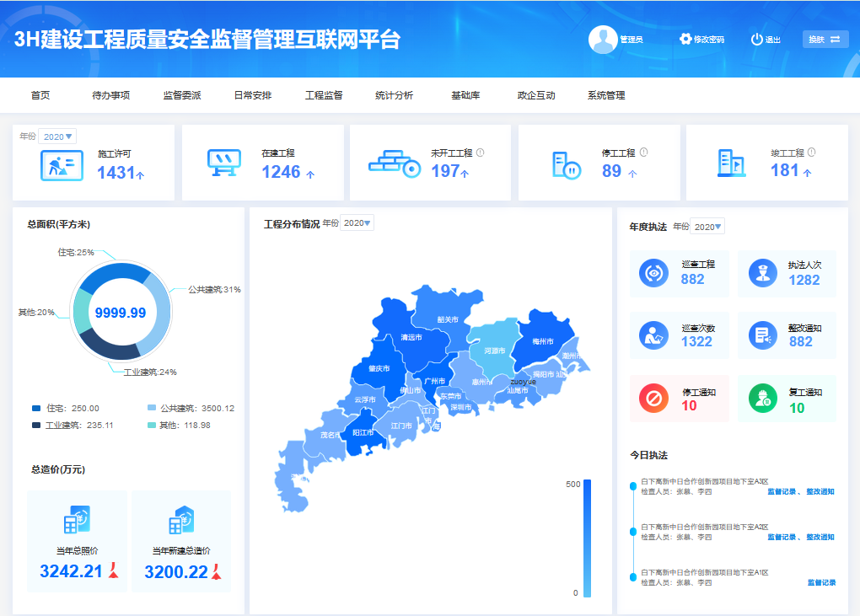Click the red 停工通知 prohibition icon
This screenshot has height=616, width=860.
[x=653, y=396]
